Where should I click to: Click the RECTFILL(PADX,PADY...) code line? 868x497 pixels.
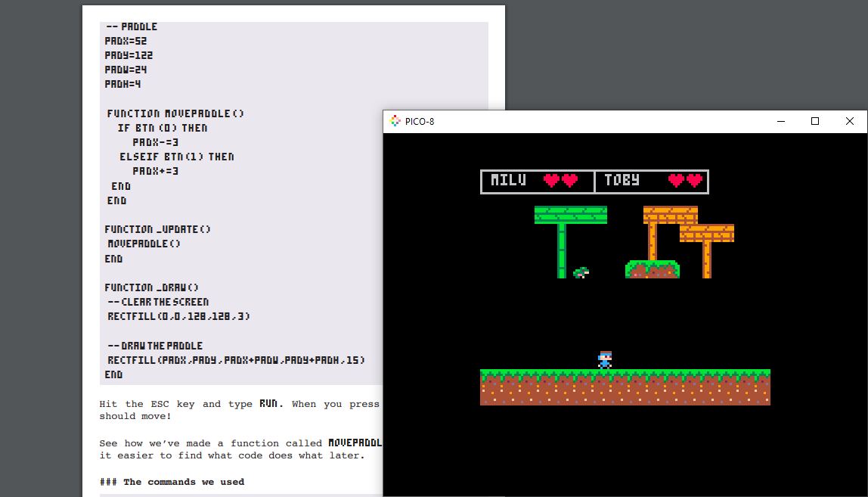click(237, 360)
